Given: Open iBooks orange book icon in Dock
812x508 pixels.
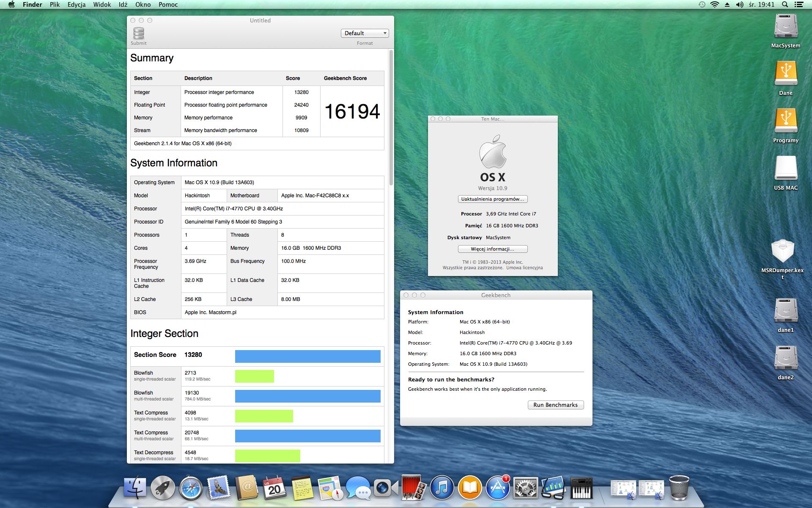Looking at the screenshot, I should (x=469, y=487).
